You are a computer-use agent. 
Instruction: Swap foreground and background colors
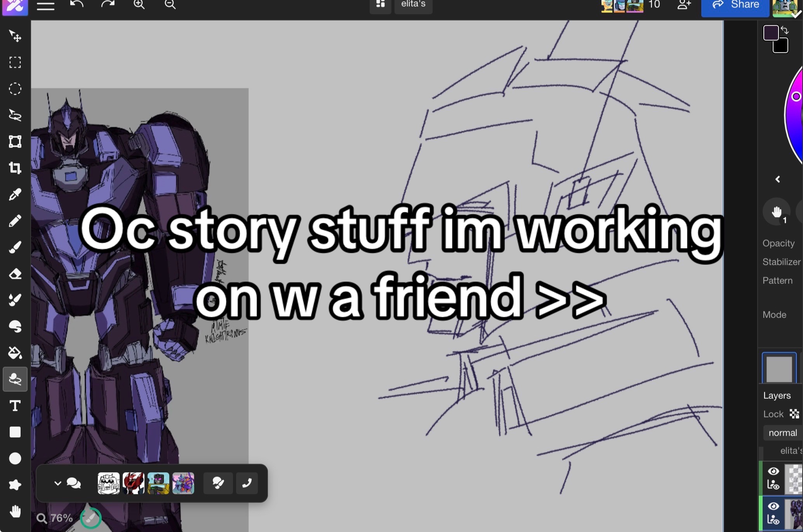pyautogui.click(x=785, y=30)
